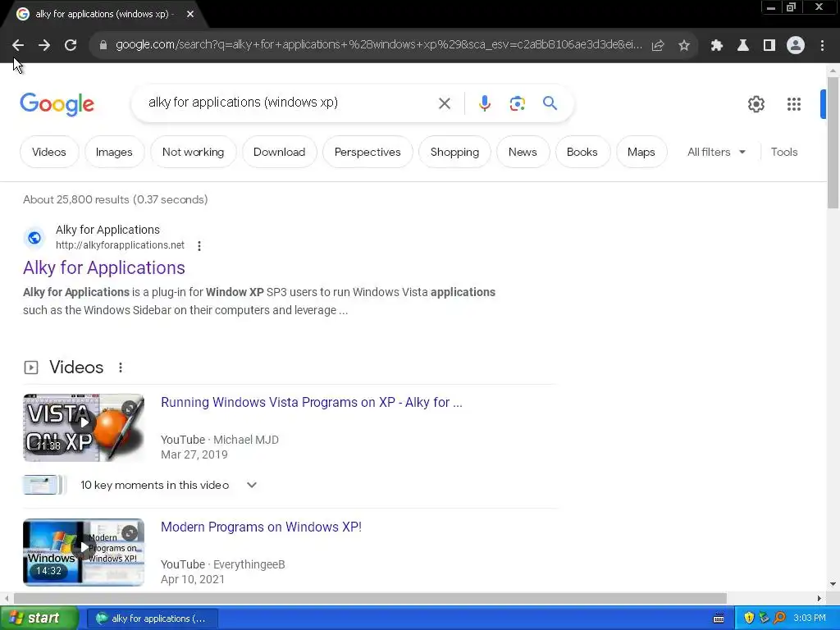Click the Windows Security Center shield tray icon
840x630 pixels.
[749, 618]
